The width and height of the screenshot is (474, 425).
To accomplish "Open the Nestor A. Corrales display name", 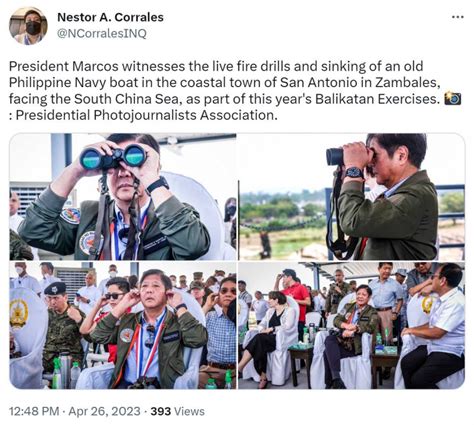I will 110,17.
